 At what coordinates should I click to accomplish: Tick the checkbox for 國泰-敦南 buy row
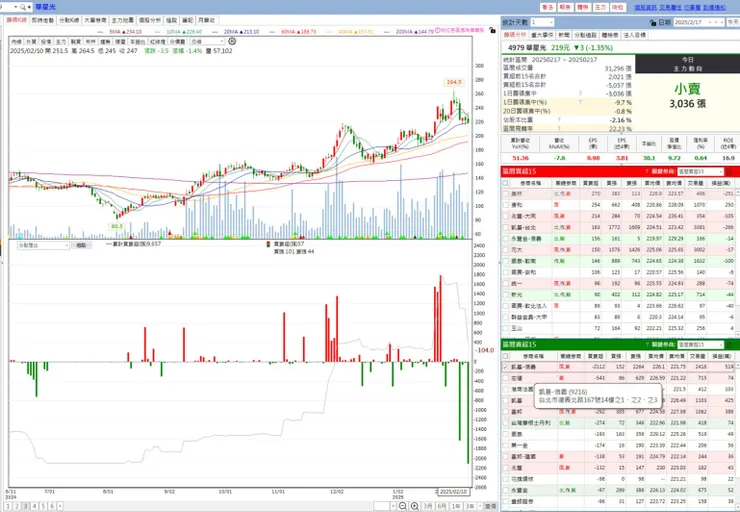[x=505, y=261]
